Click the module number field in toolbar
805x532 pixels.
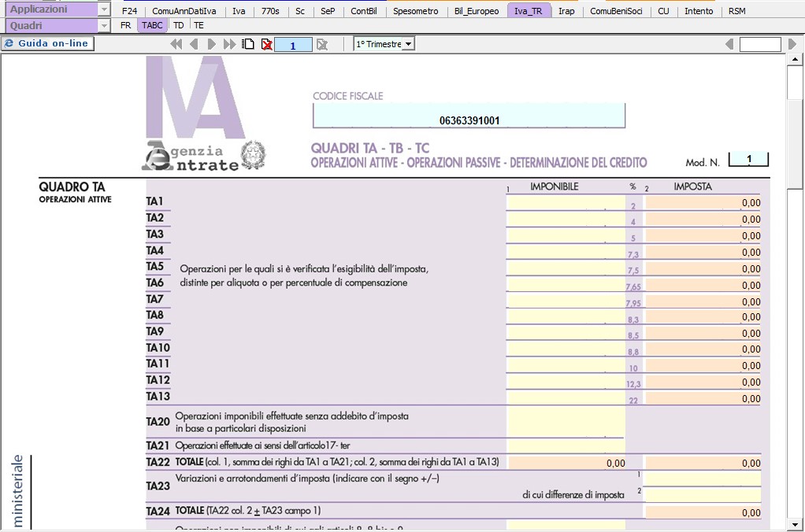[293, 45]
